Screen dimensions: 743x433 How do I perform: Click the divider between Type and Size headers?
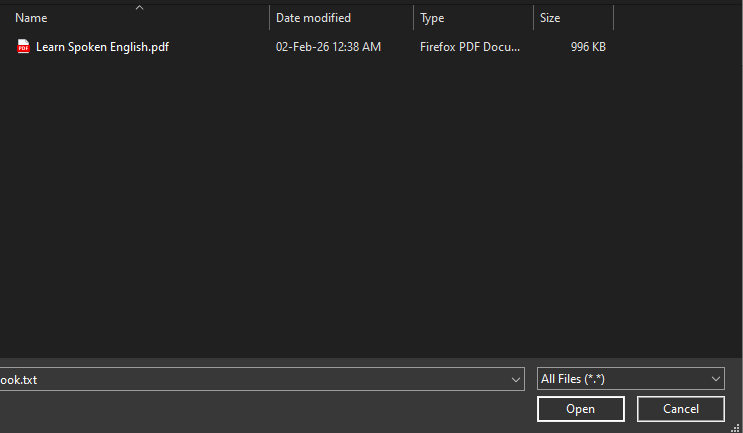tap(534, 18)
